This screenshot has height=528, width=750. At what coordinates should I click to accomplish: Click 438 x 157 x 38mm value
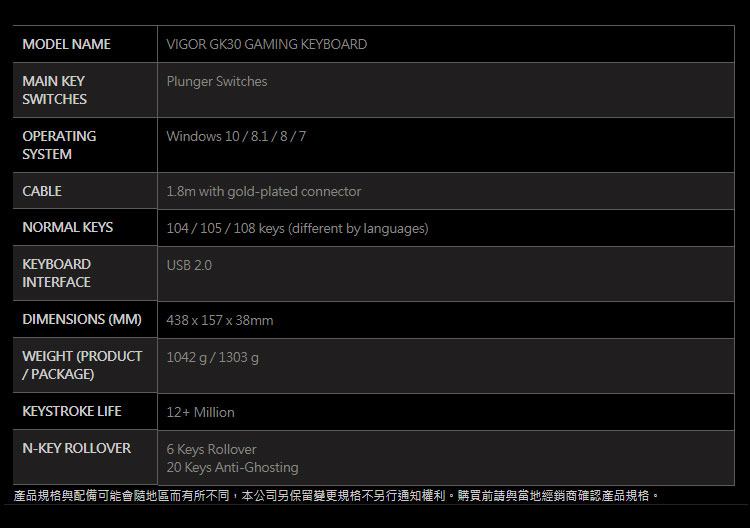click(x=220, y=320)
